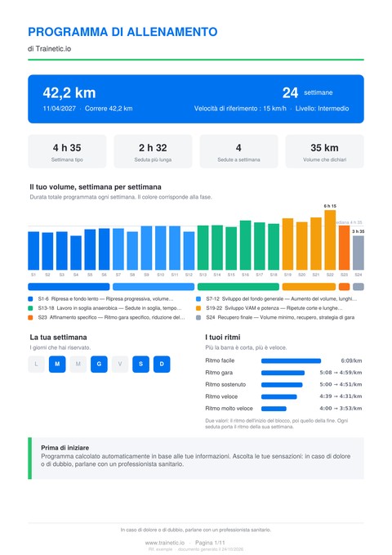The image size is (392, 555).
Task: Click the Livello: Intermedio text
Action: [323, 109]
